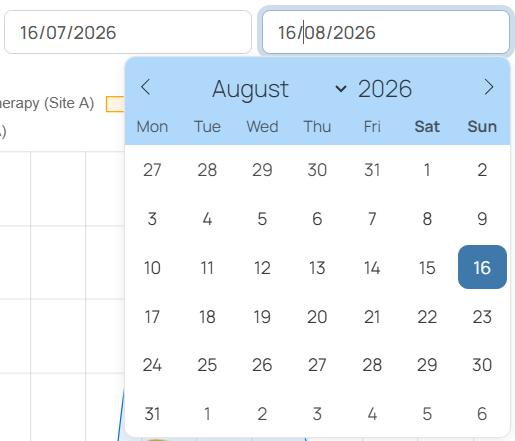Pick Wednesday August 26
This screenshot has width=515, height=441.
(262, 365)
